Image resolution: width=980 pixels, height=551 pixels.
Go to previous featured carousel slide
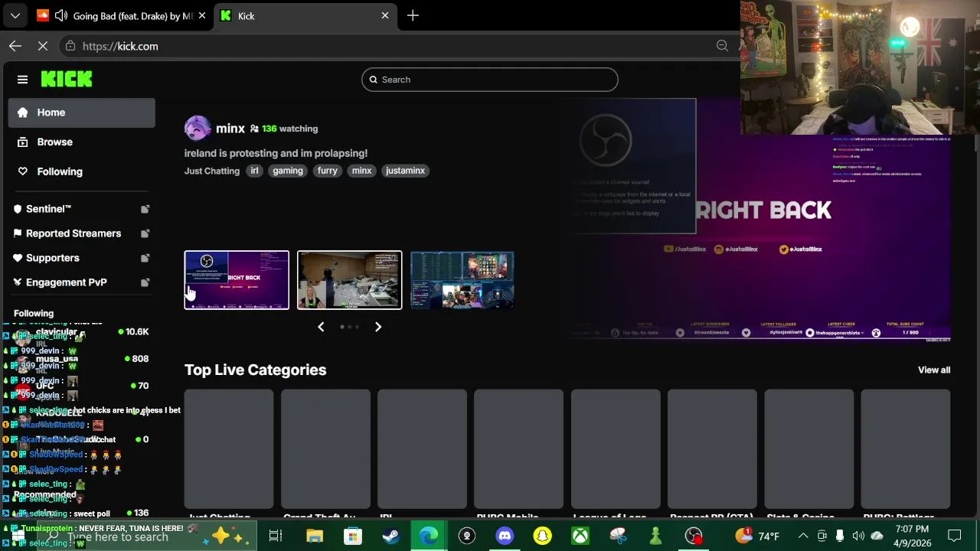[x=321, y=327]
